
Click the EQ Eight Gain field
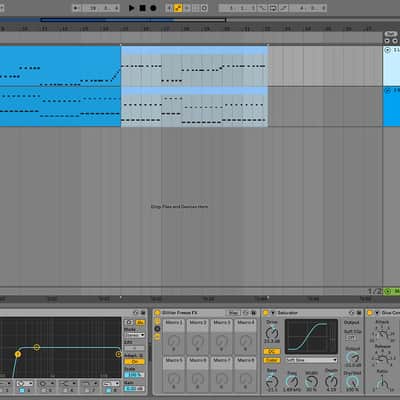tap(134, 388)
